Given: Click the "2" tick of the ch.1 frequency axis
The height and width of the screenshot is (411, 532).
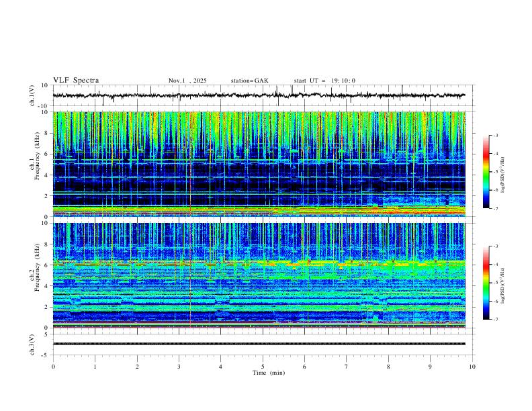Looking at the screenshot, I should pyautogui.click(x=47, y=195).
